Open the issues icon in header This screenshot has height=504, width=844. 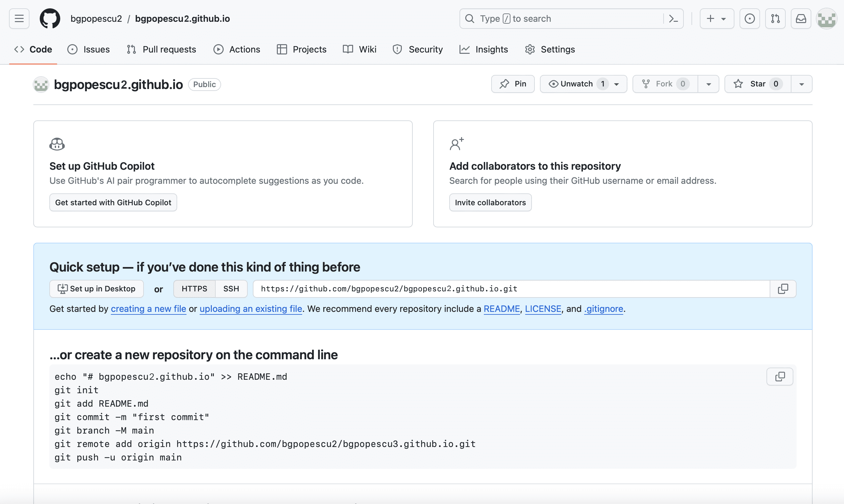pyautogui.click(x=749, y=18)
